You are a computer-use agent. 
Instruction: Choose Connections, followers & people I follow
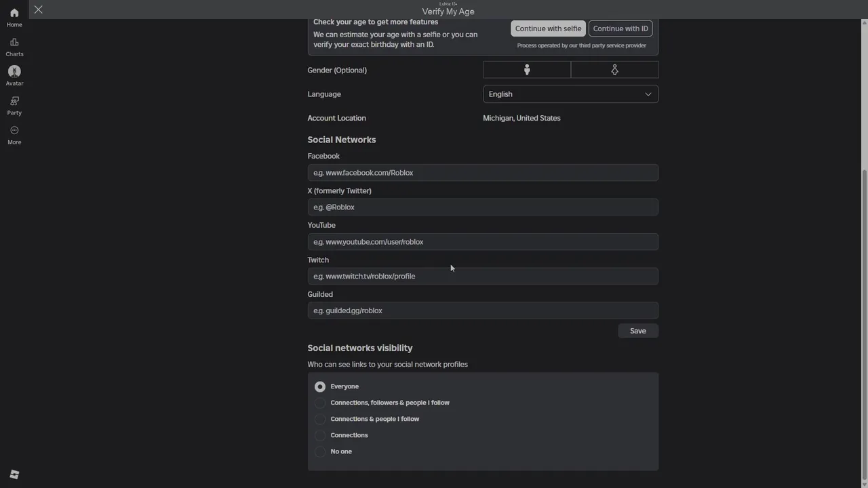pos(320,403)
